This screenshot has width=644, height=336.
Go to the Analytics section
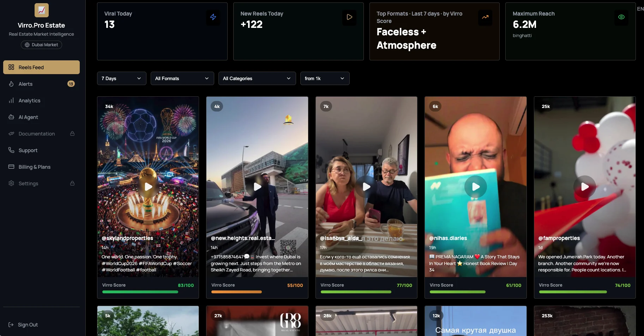(x=41, y=101)
